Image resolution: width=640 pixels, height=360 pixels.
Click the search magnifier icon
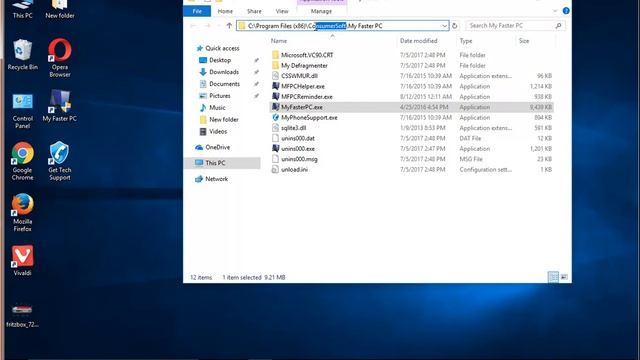(x=558, y=26)
